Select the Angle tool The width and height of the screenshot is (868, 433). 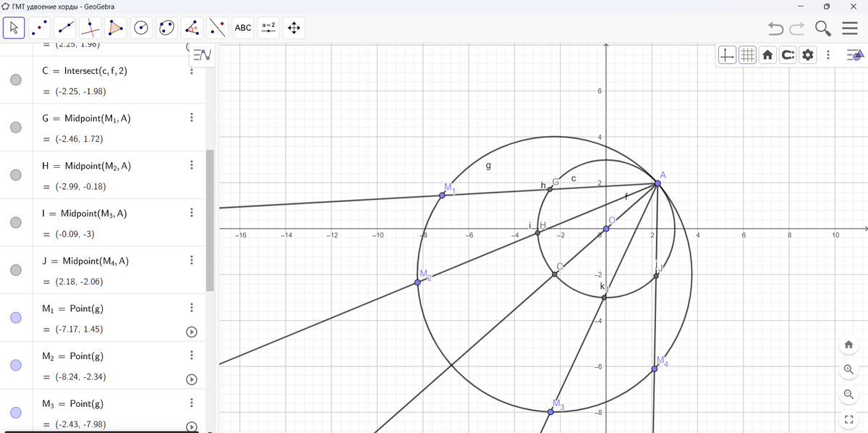tap(192, 28)
